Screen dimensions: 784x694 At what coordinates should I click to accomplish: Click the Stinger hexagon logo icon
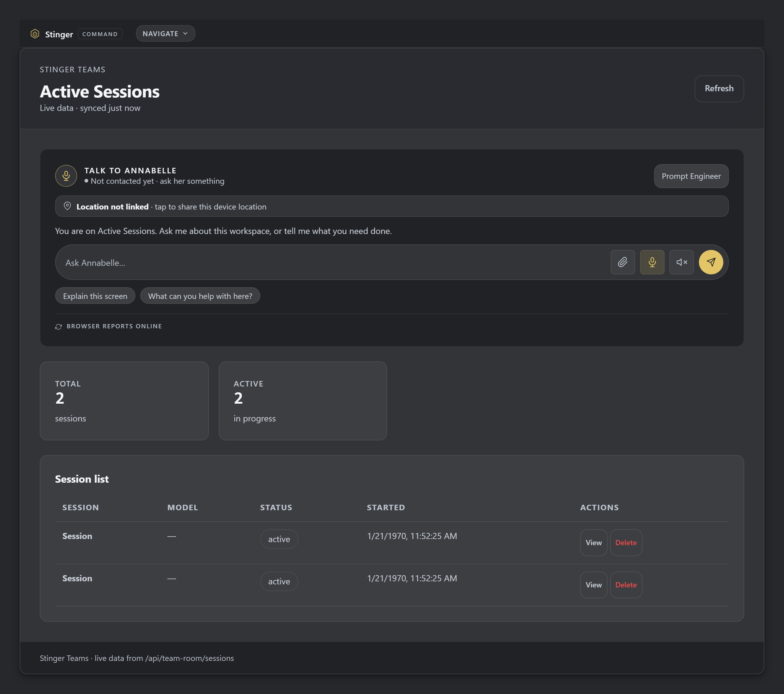pos(35,34)
